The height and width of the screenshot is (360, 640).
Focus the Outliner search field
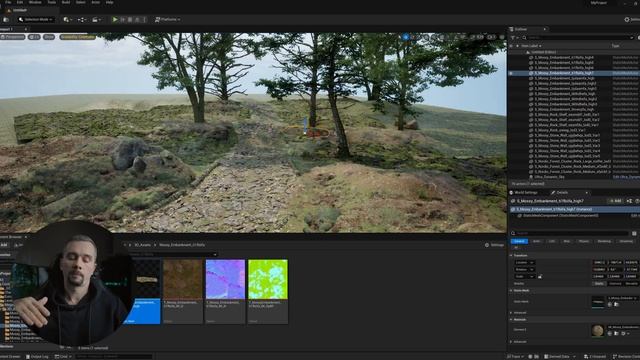point(577,38)
